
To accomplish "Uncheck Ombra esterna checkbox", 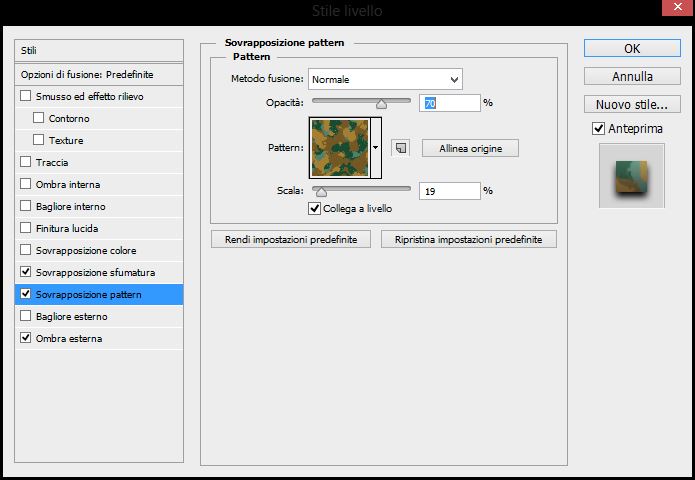I will tap(26, 338).
